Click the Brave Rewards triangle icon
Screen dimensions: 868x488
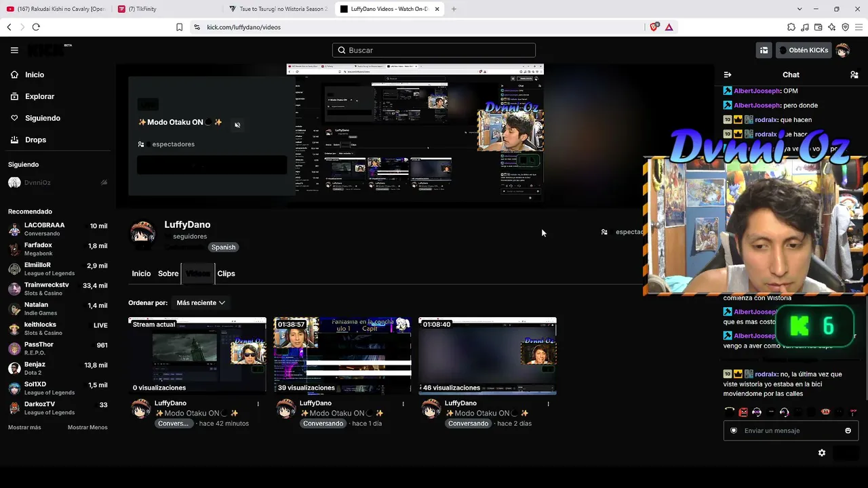tap(669, 27)
